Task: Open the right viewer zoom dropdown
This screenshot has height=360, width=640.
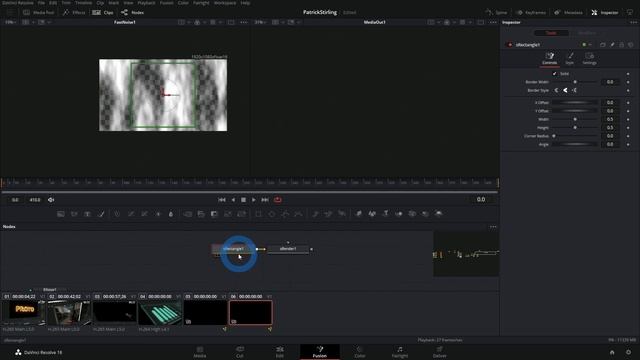Action: tap(260, 22)
